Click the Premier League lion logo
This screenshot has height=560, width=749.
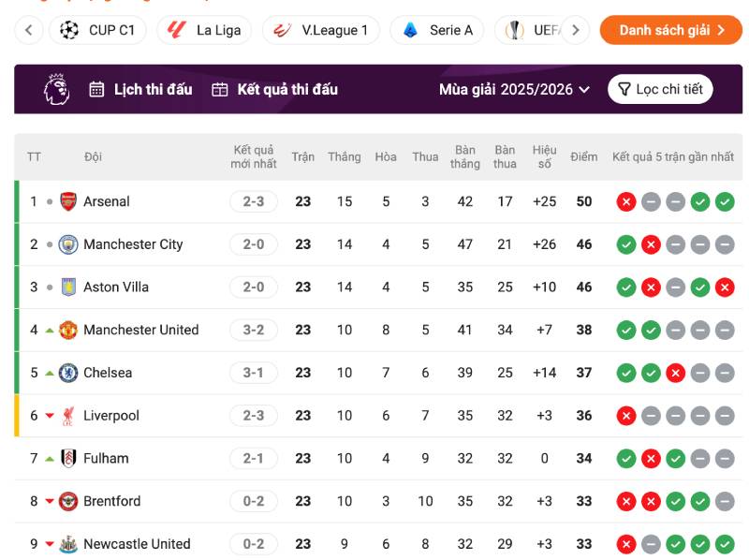point(57,89)
